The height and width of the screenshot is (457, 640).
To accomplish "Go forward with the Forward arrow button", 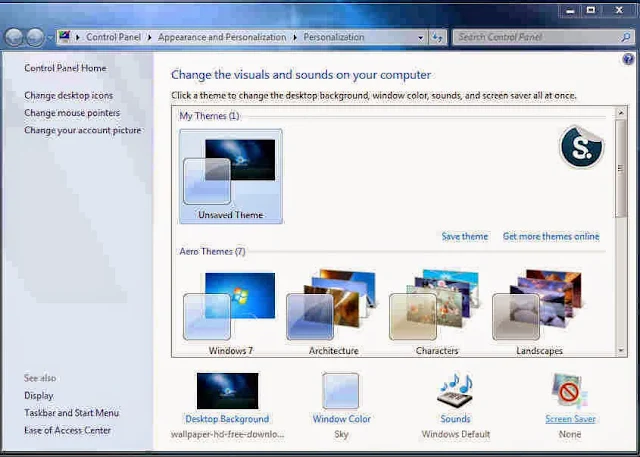I will pos(36,37).
